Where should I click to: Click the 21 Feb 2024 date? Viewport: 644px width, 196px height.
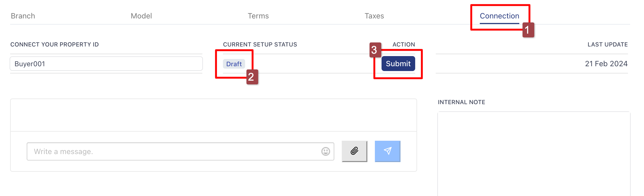(606, 64)
